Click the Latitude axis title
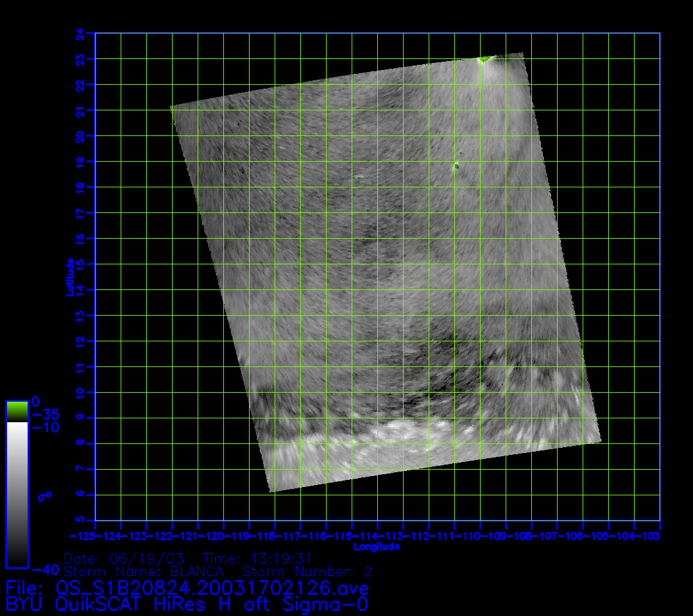Screen dimensions: 693x616 pos(68,277)
